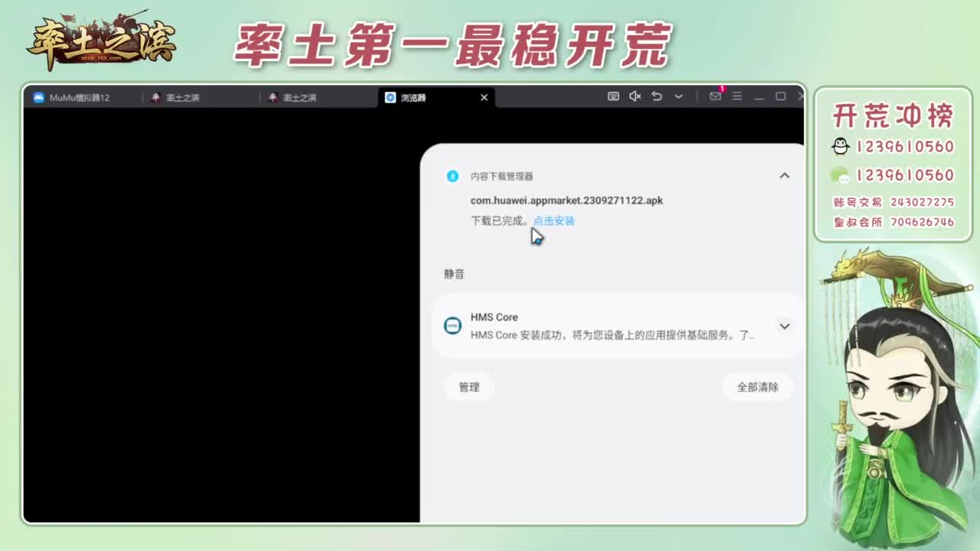Click the 点击安装 link

pyautogui.click(x=554, y=220)
